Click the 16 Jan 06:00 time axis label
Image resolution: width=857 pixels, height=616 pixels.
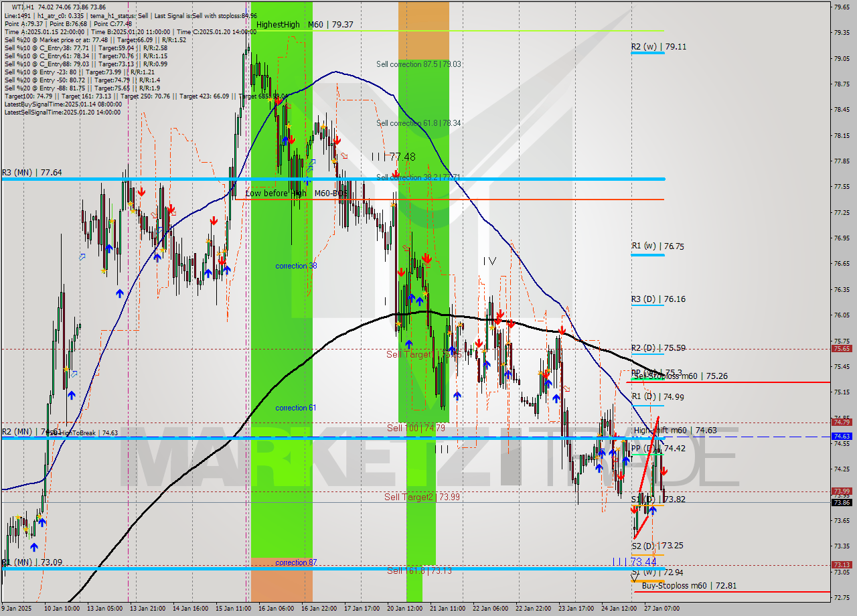pos(275,609)
